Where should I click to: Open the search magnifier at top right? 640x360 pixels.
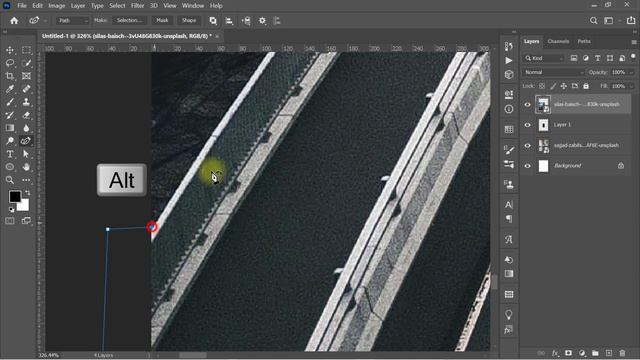(x=593, y=20)
